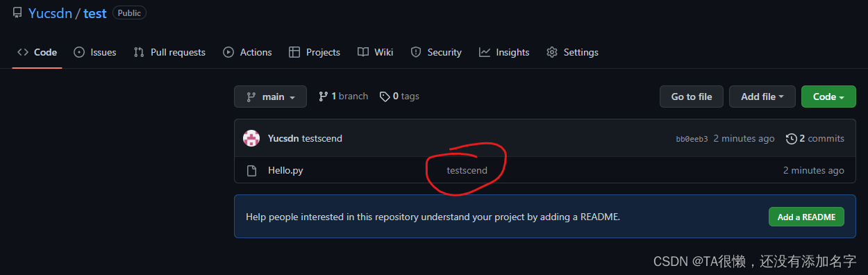View the 0 tags link
This screenshot has height=275, width=868.
tap(399, 97)
